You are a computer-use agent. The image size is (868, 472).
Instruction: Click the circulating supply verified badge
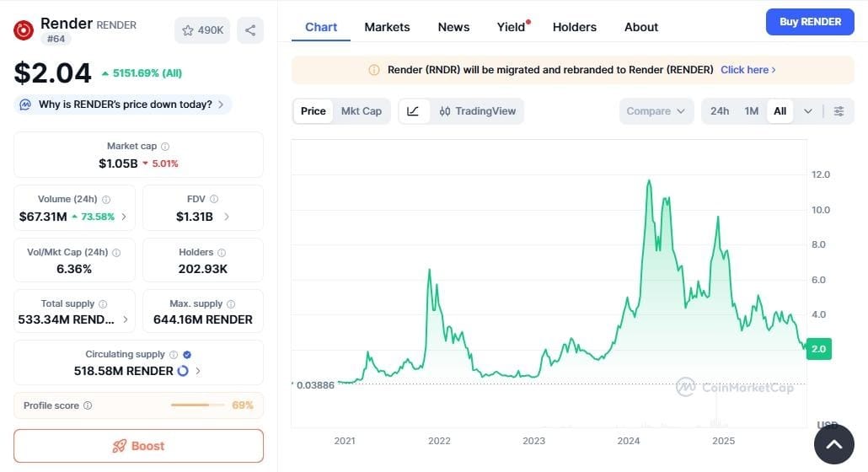point(187,355)
